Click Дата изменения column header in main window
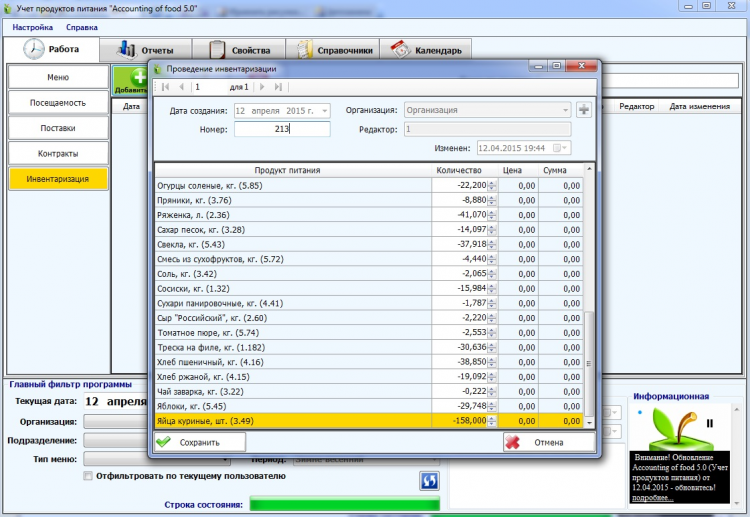This screenshot has width=750, height=517. (699, 106)
